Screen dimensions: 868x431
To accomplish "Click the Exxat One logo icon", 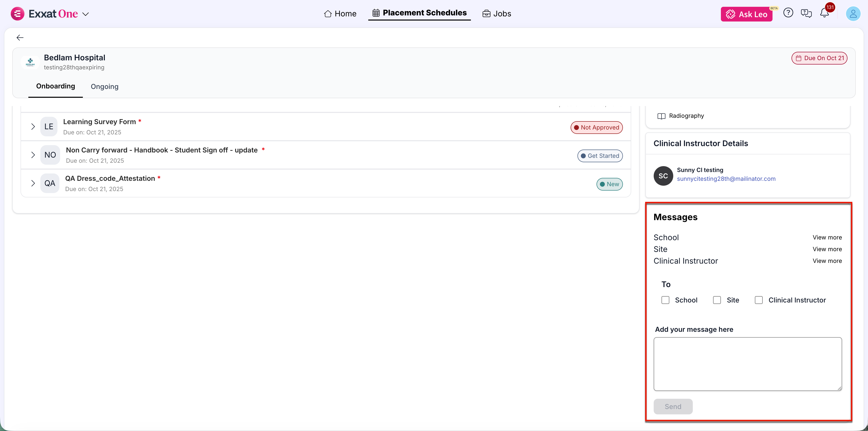I will [18, 14].
